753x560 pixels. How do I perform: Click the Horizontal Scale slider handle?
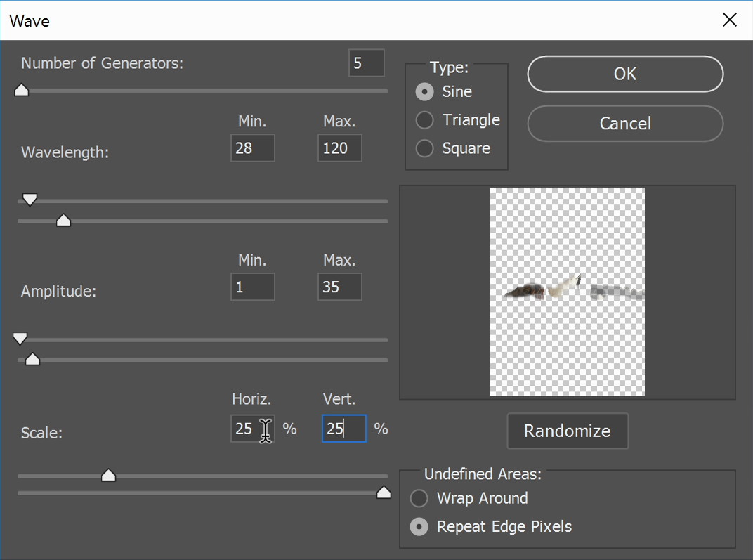109,475
